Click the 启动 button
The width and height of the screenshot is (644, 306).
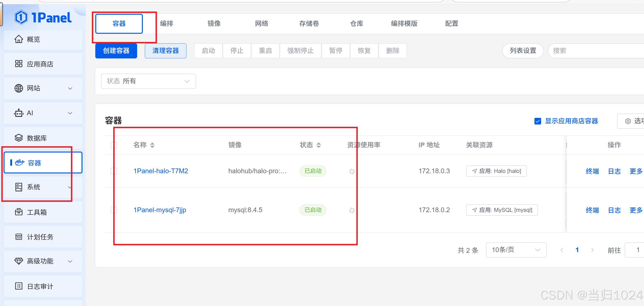(208, 51)
